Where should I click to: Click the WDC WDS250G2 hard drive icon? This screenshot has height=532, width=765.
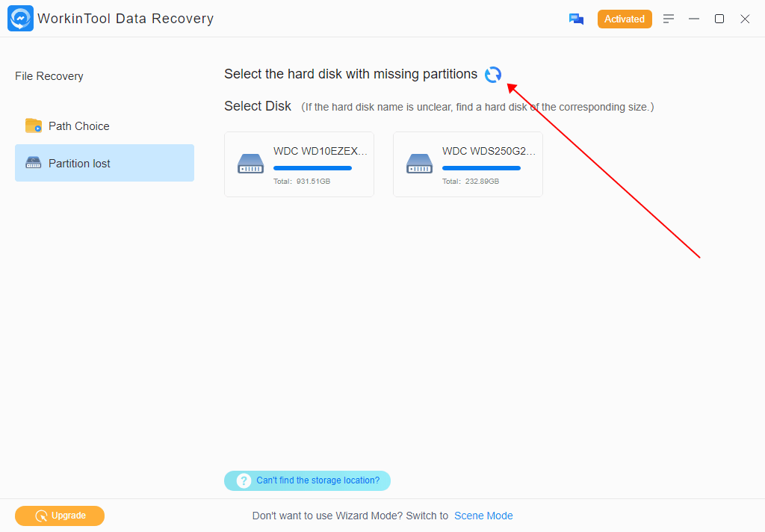pos(419,164)
